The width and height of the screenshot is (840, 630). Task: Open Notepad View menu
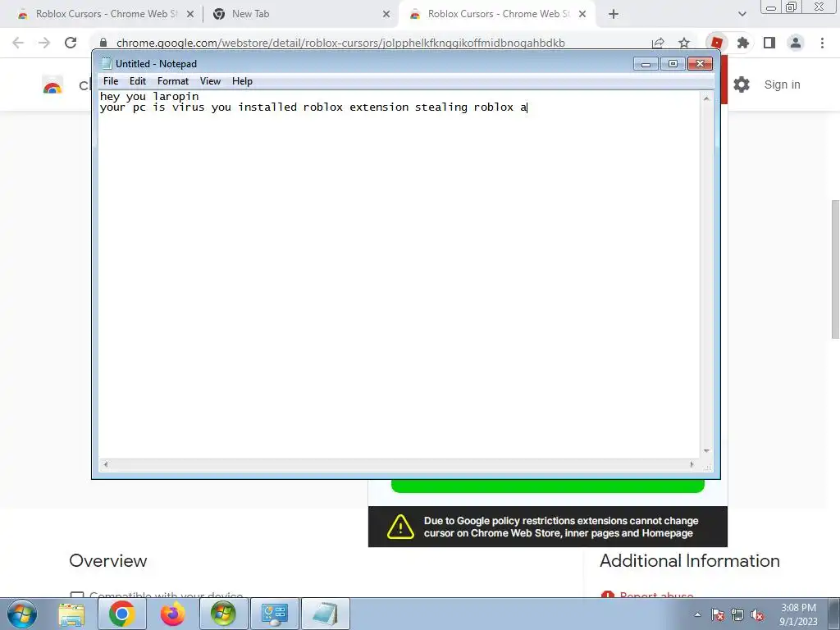[210, 81]
